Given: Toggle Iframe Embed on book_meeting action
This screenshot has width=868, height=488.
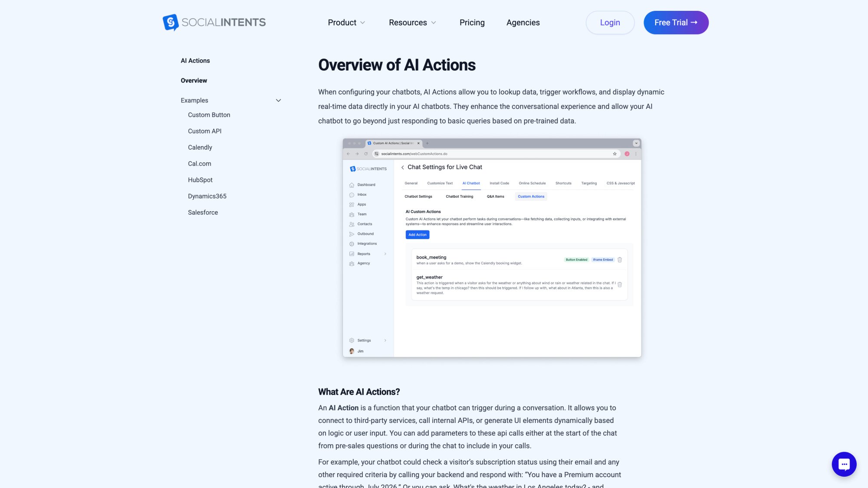Looking at the screenshot, I should point(603,259).
